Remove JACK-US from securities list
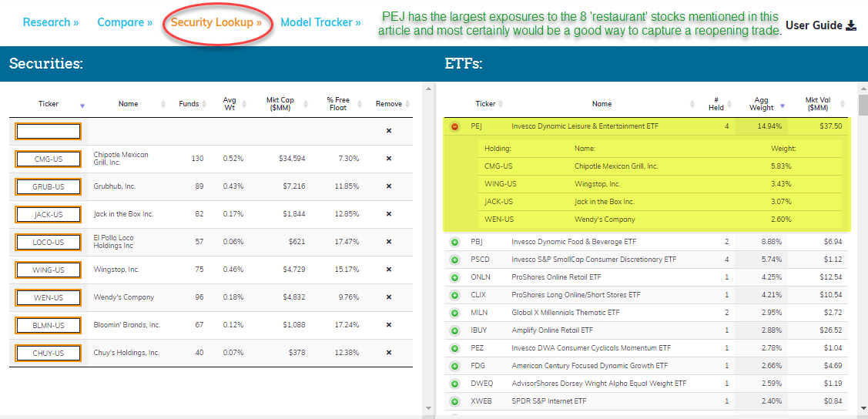This screenshot has height=419, width=868. tap(389, 214)
